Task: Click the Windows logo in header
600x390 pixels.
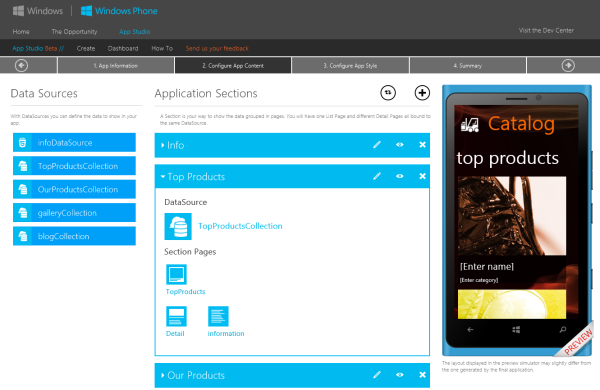Action: coord(38,11)
